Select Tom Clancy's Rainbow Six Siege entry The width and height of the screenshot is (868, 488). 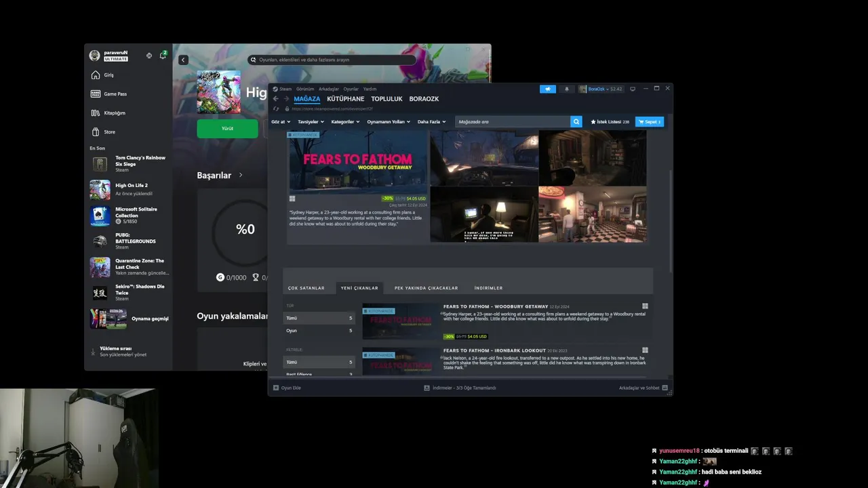click(129, 163)
